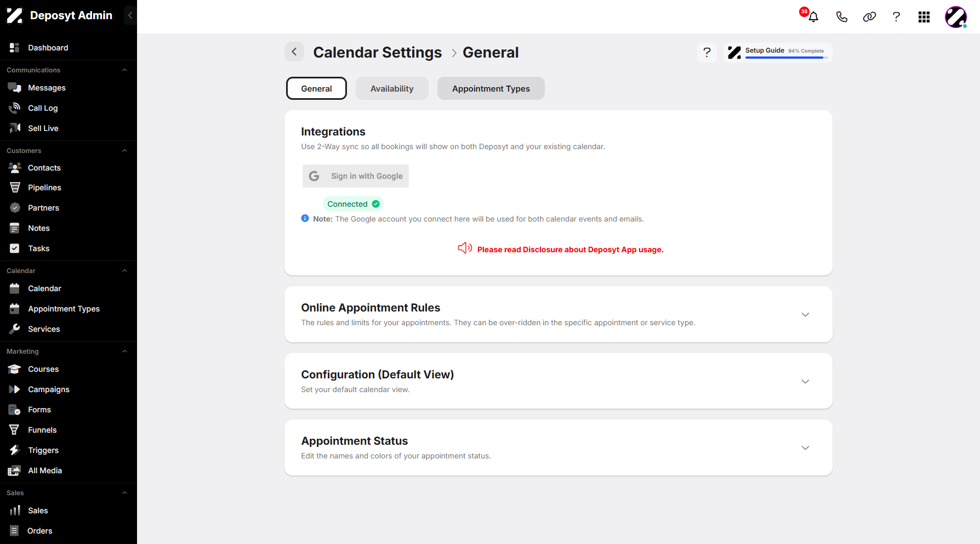Screen dimensions: 980x544
Task: Open notifications bell with 38 badge
Action: (x=813, y=16)
